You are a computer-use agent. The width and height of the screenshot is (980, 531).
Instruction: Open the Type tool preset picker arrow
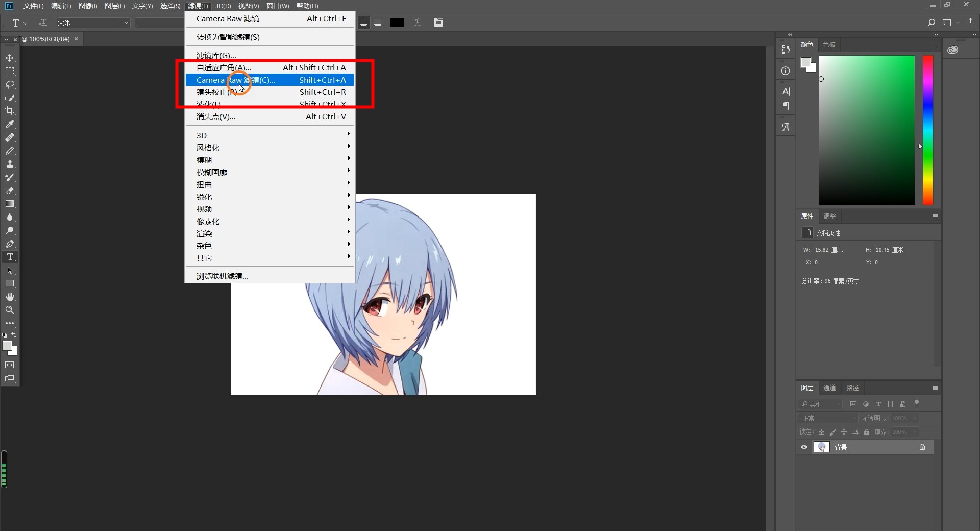(25, 23)
